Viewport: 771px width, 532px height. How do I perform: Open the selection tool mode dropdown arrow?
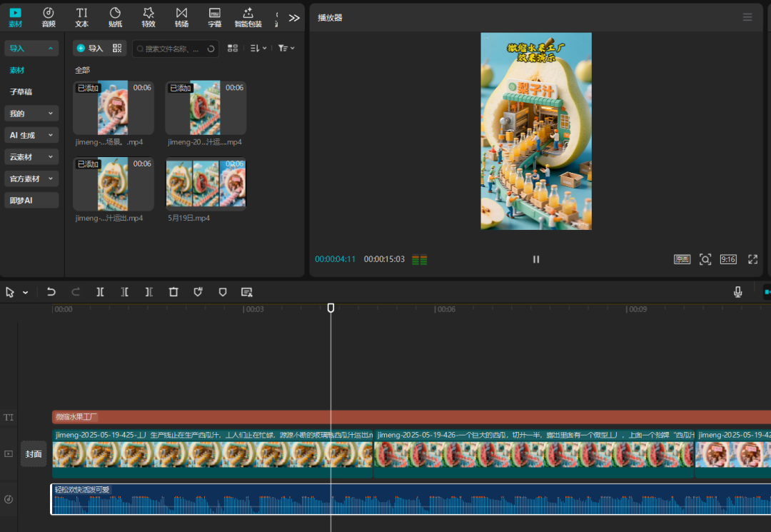tap(26, 293)
